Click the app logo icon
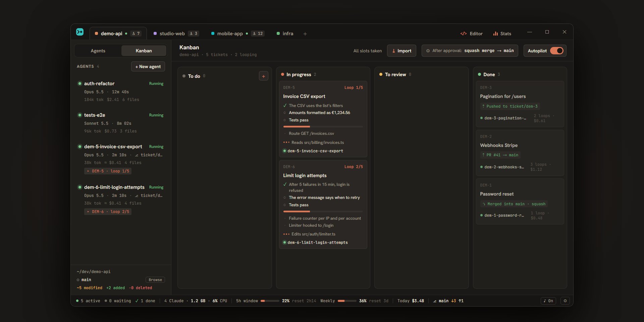The width and height of the screenshot is (644, 322). point(80,32)
